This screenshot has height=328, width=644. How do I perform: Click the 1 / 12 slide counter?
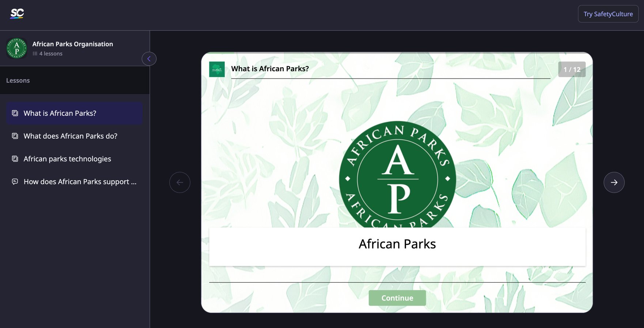(572, 69)
